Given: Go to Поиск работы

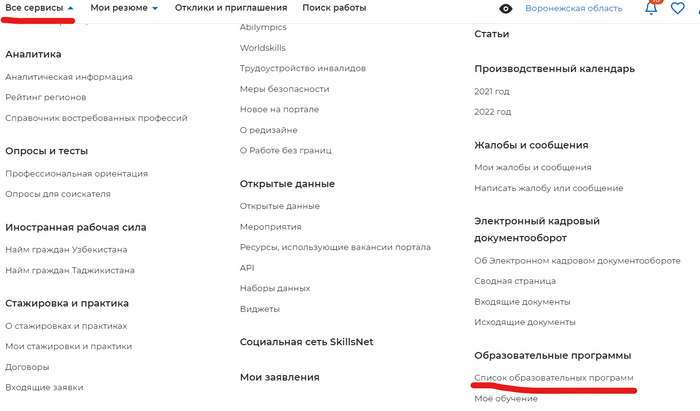Looking at the screenshot, I should (x=334, y=8).
